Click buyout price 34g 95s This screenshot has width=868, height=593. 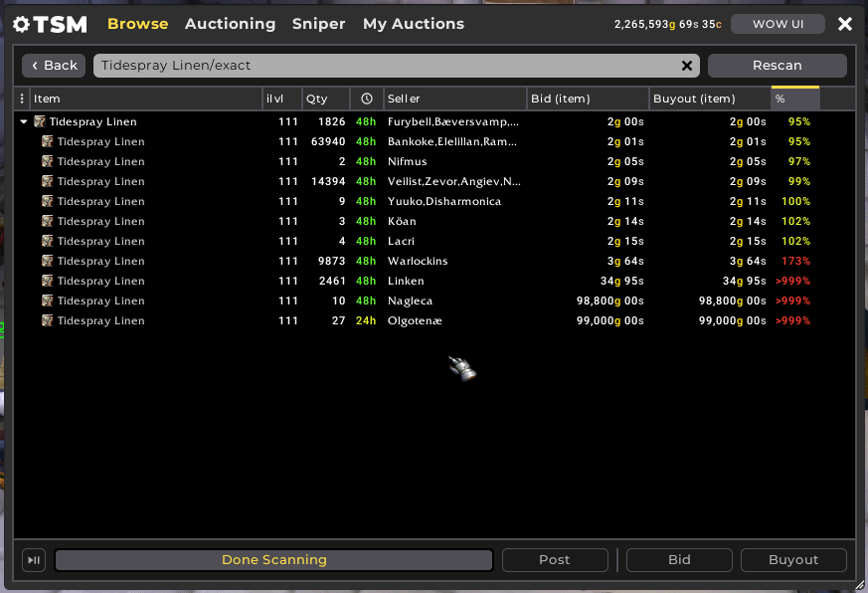pyautogui.click(x=745, y=281)
